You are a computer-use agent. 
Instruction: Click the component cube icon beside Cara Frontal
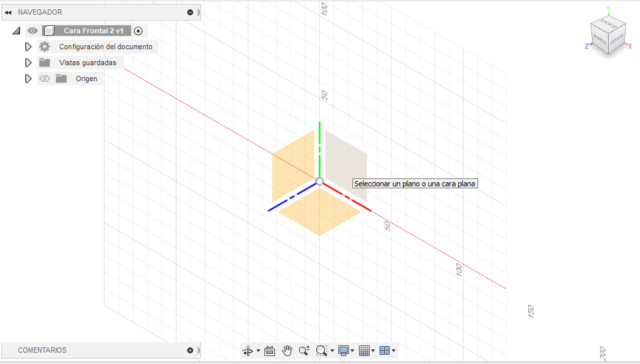[x=49, y=31]
